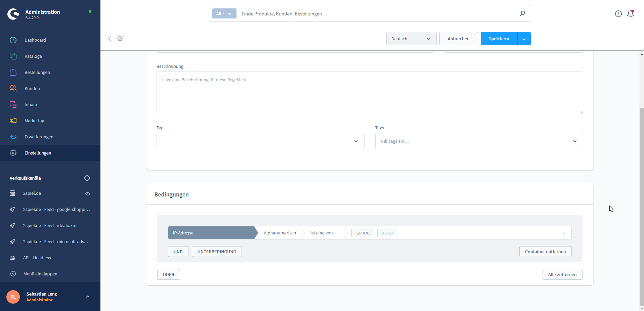This screenshot has width=644, height=311.
Task: Open page settings gear icon in toolbar
Action: coord(120,39)
